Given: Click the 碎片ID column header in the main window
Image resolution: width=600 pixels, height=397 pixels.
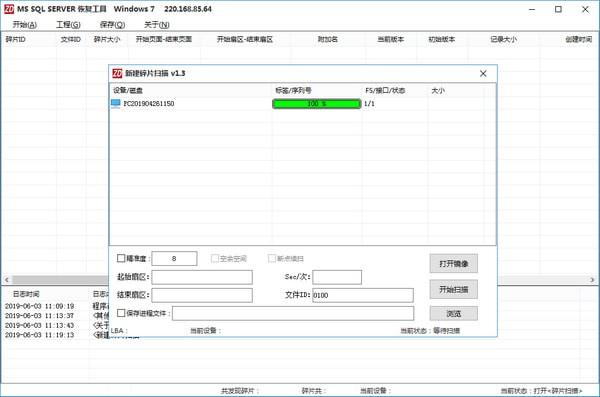Looking at the screenshot, I should click(15, 39).
